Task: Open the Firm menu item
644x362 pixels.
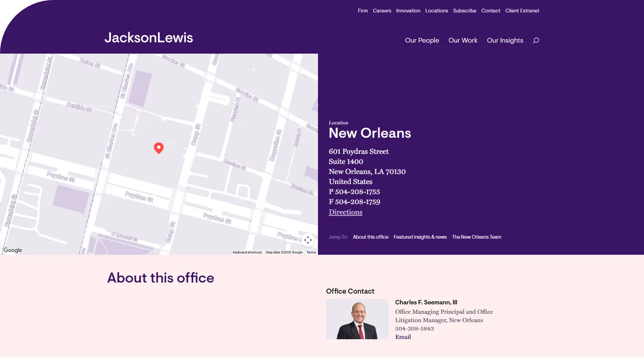Action: pos(363,11)
